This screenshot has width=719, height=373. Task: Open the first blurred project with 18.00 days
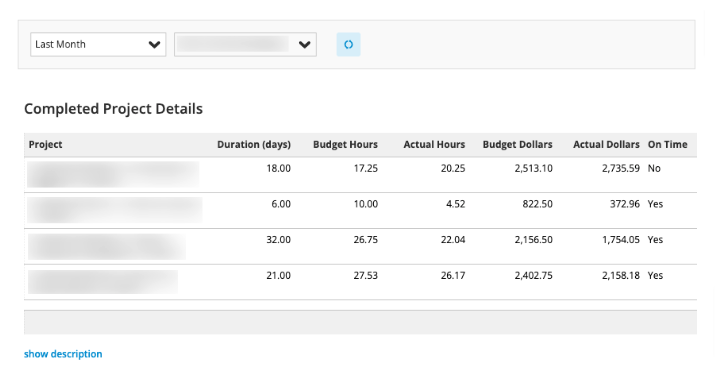click(113, 174)
